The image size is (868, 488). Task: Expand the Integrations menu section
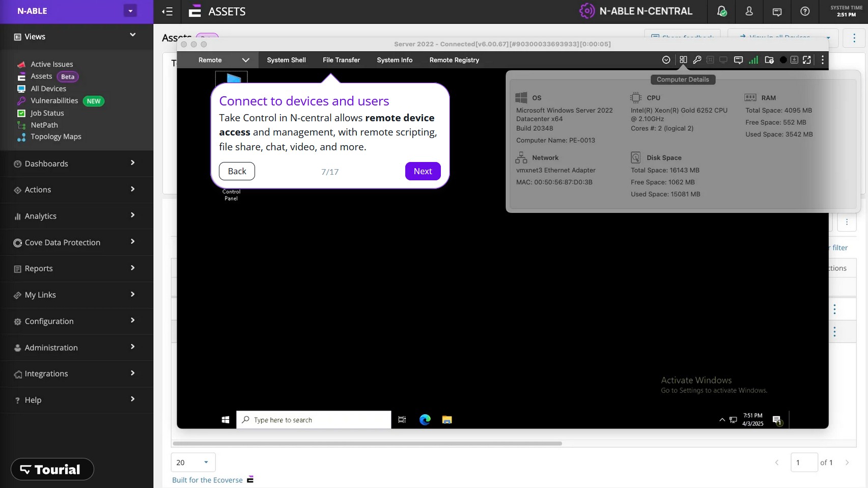(x=76, y=374)
